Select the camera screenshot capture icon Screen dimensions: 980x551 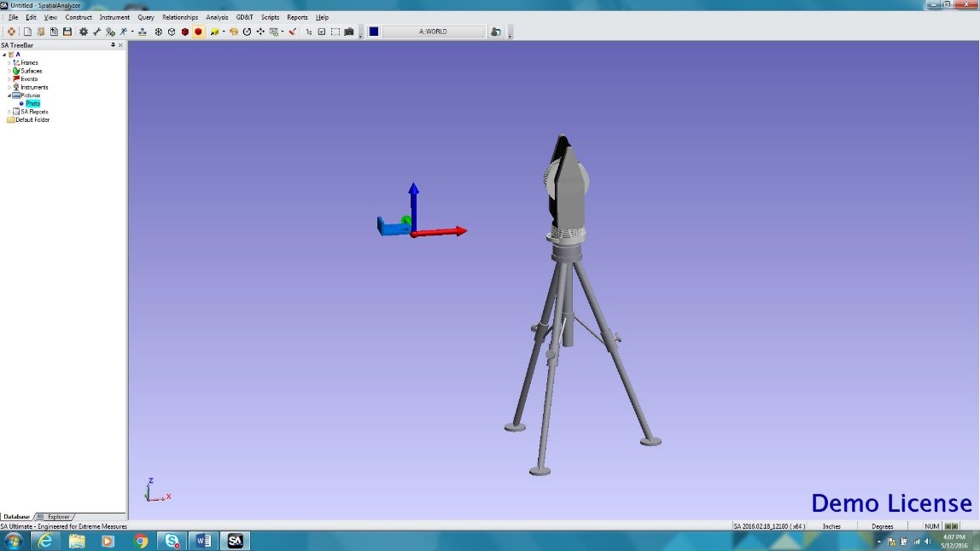tap(348, 32)
